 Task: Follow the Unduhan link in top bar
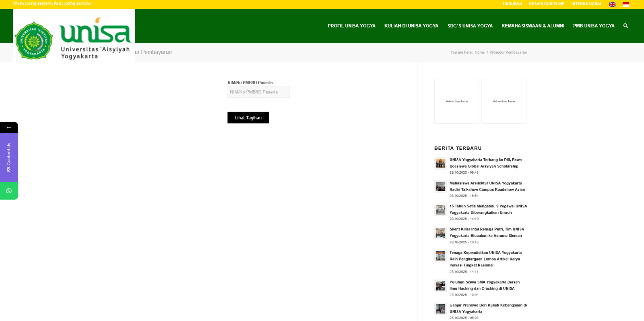(x=512, y=4)
